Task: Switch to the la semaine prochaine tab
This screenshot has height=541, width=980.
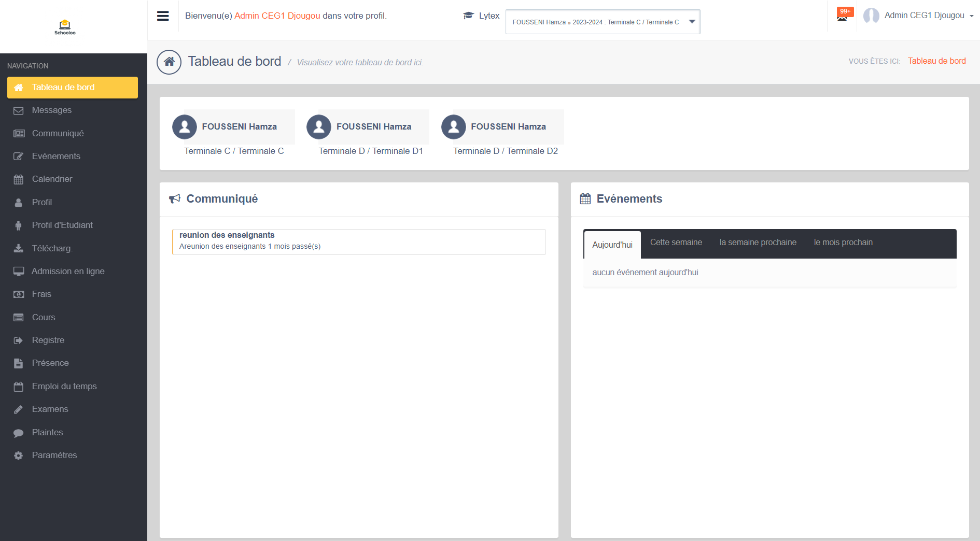Action: point(758,243)
